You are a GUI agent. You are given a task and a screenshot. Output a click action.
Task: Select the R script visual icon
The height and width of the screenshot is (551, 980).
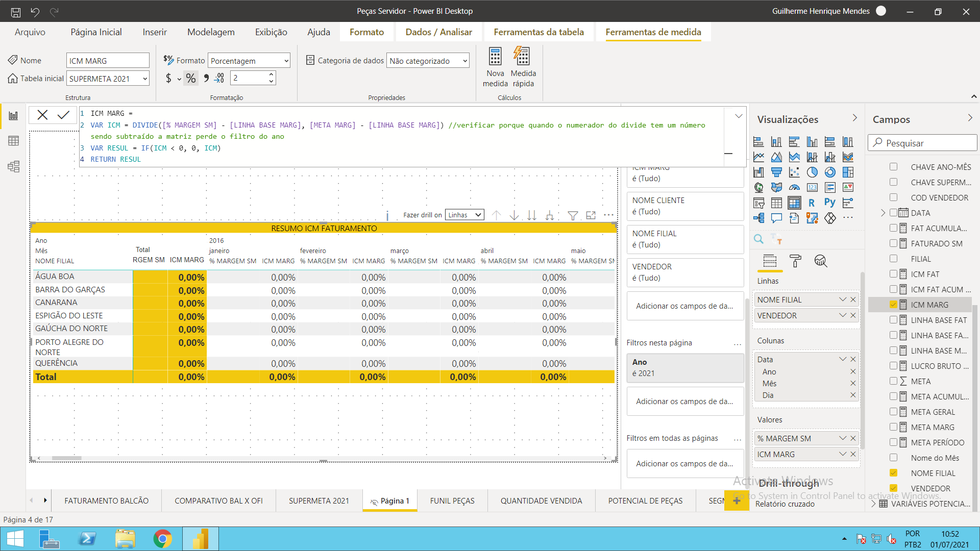tap(812, 203)
